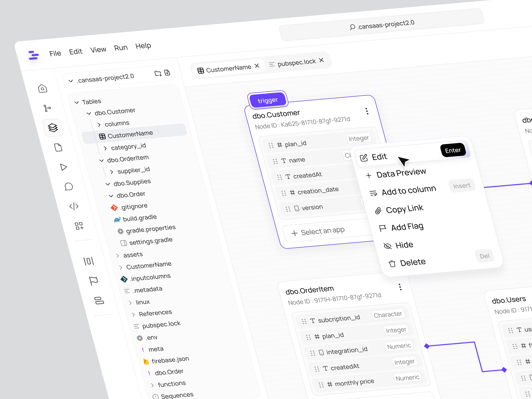Image resolution: width=532 pixels, height=399 pixels.
Task: Open the flag icon in sidebar
Action: click(x=94, y=280)
